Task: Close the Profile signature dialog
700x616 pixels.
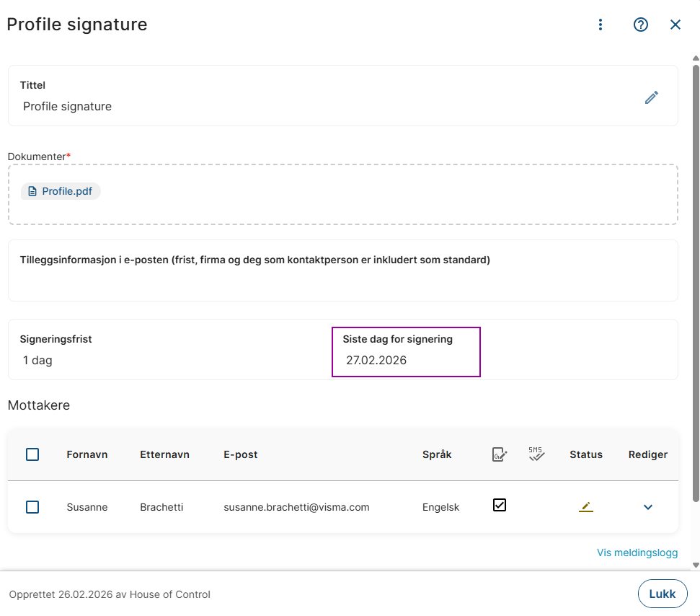Action: click(x=675, y=25)
